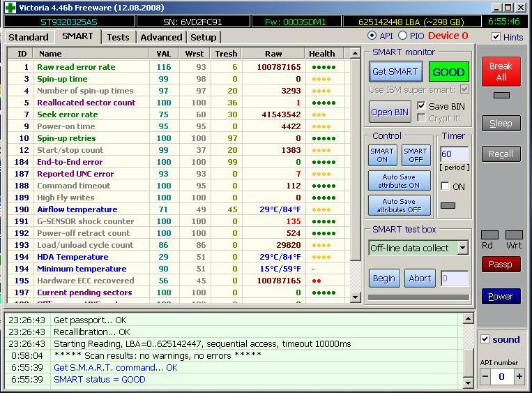This screenshot has height=393, width=532.
Task: Select the PIO radio button
Action: pyautogui.click(x=402, y=36)
